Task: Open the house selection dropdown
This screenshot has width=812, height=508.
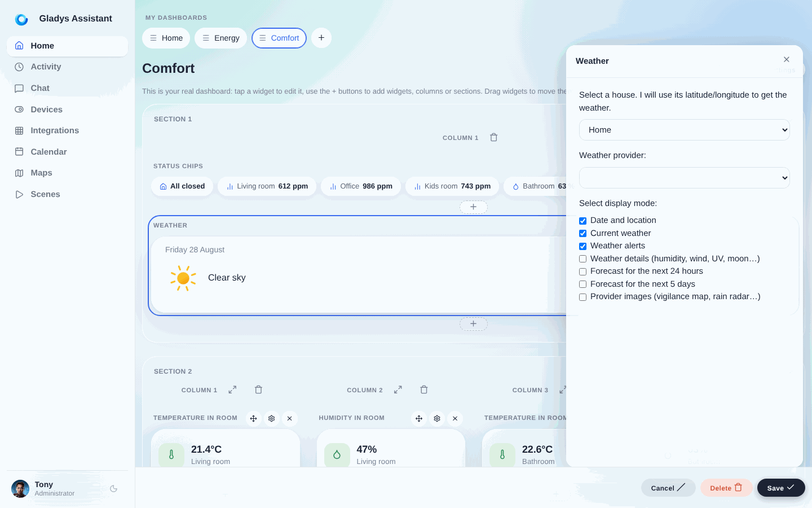Action: click(685, 130)
